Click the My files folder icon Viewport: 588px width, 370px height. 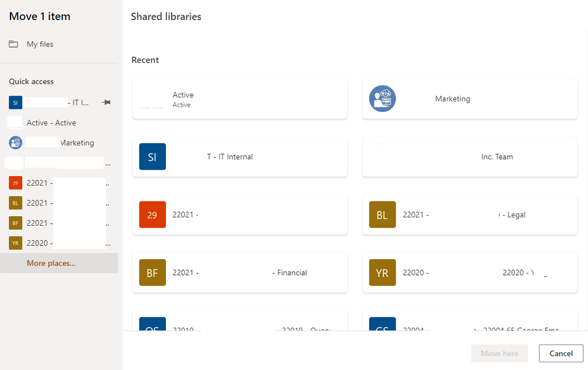tap(14, 44)
